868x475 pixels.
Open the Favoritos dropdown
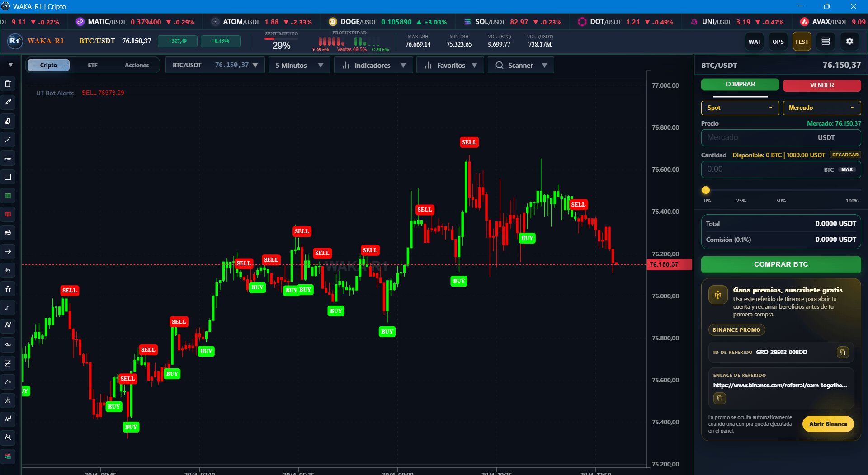450,65
